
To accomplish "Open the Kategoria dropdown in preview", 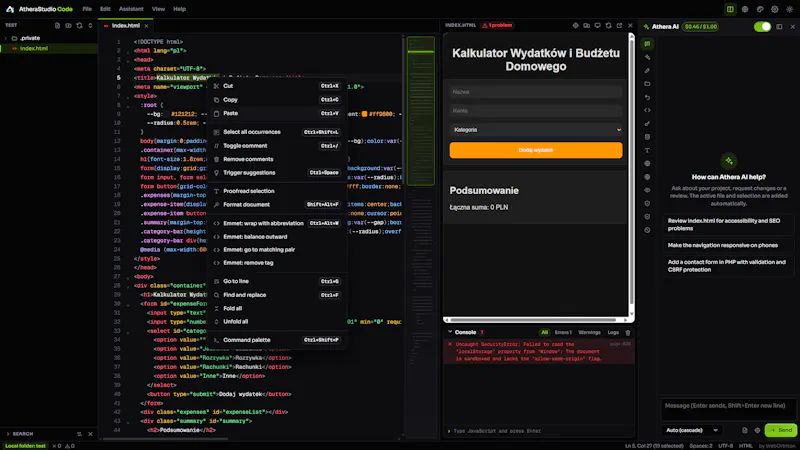I will [x=536, y=130].
